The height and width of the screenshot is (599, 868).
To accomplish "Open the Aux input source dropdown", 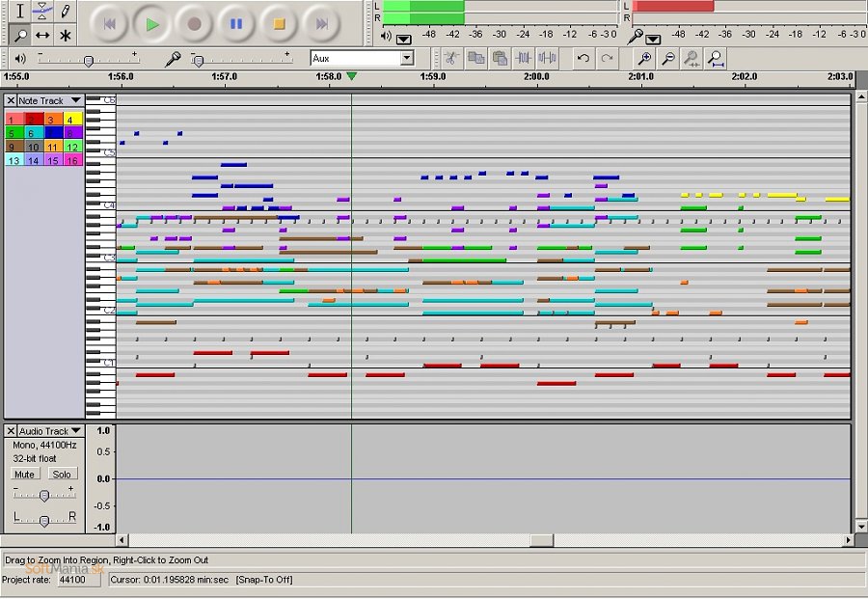I will [x=407, y=58].
